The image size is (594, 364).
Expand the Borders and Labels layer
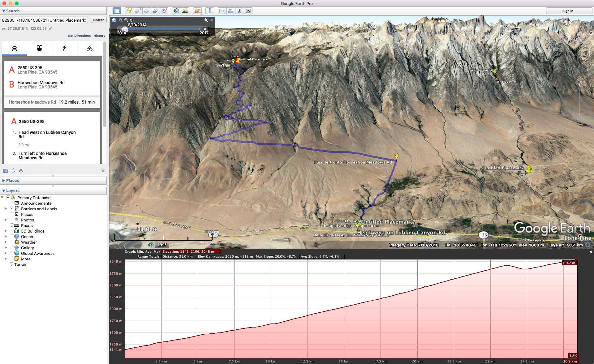[6, 209]
